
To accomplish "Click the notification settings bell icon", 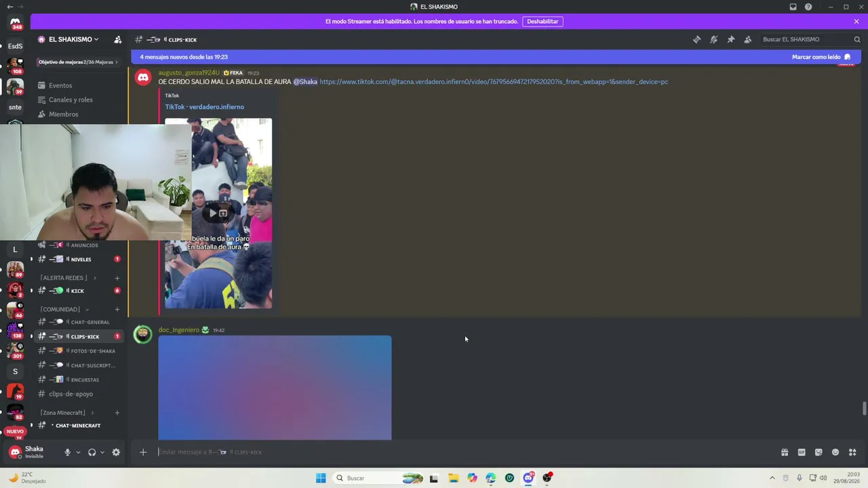I will 713,39.
